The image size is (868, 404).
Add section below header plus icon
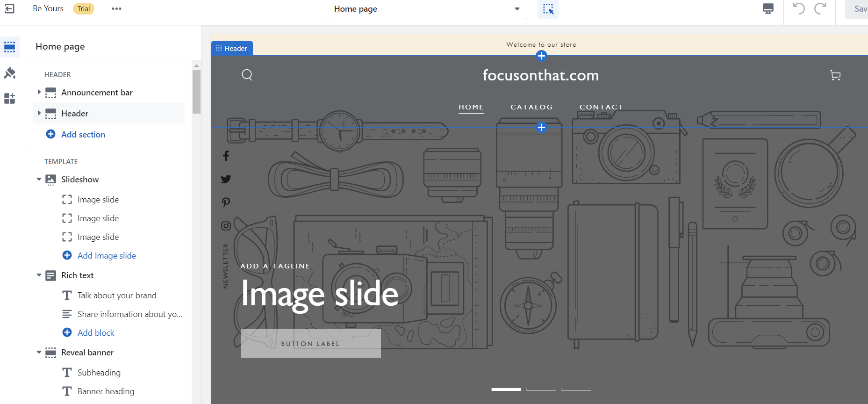click(x=541, y=127)
